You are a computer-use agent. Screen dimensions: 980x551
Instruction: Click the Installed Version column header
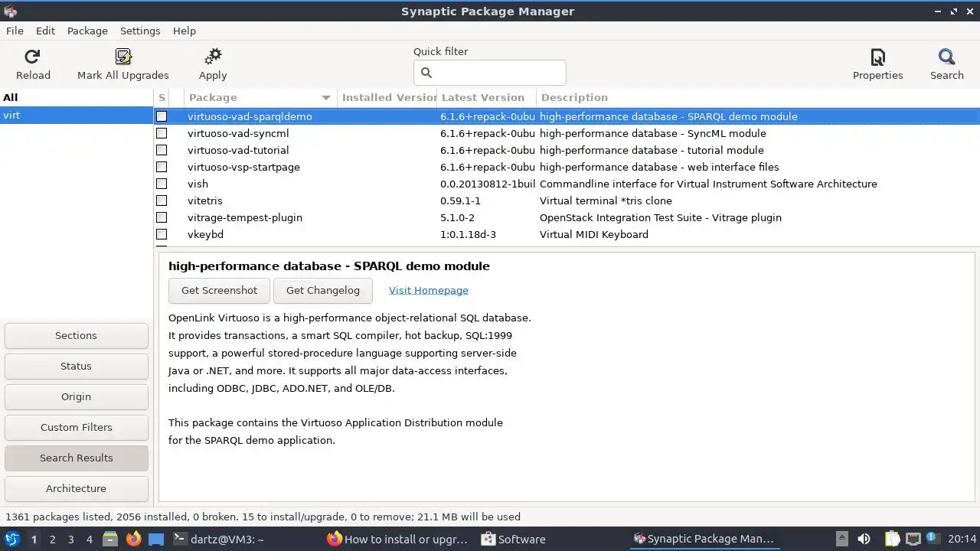(x=387, y=97)
